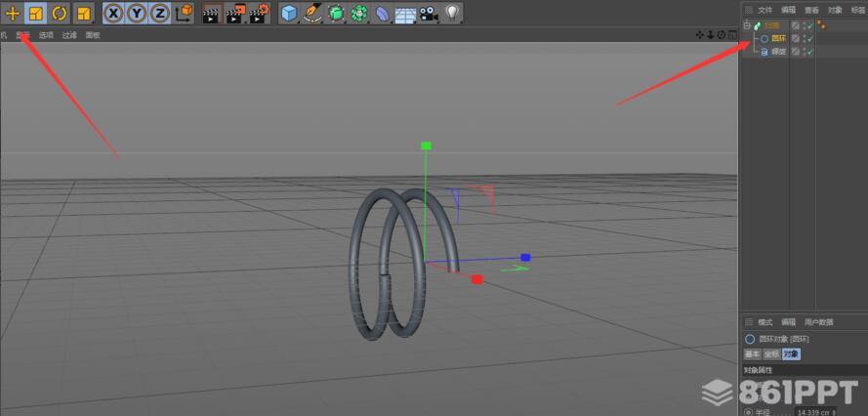Open the Edit Render Settings icon
Image resolution: width=868 pixels, height=416 pixels.
[258, 14]
